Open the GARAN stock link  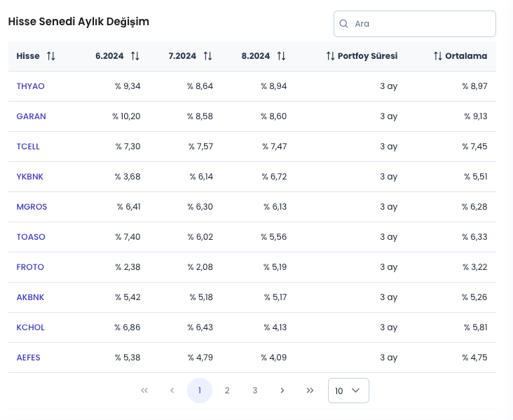31,116
